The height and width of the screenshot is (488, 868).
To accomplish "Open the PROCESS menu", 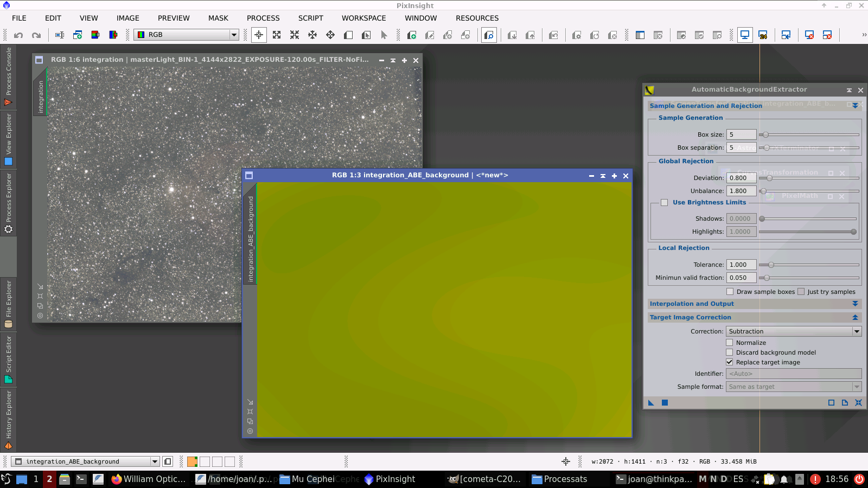I will click(263, 18).
